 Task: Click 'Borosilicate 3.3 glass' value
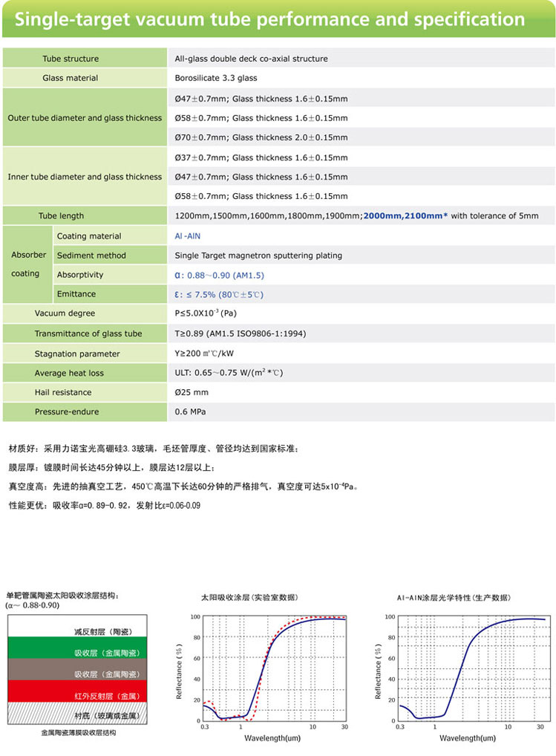click(216, 78)
